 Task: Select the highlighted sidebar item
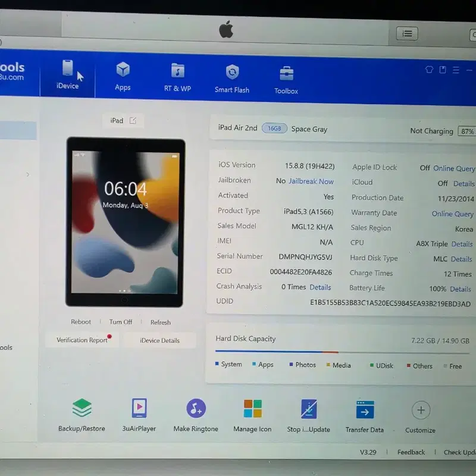click(18, 131)
